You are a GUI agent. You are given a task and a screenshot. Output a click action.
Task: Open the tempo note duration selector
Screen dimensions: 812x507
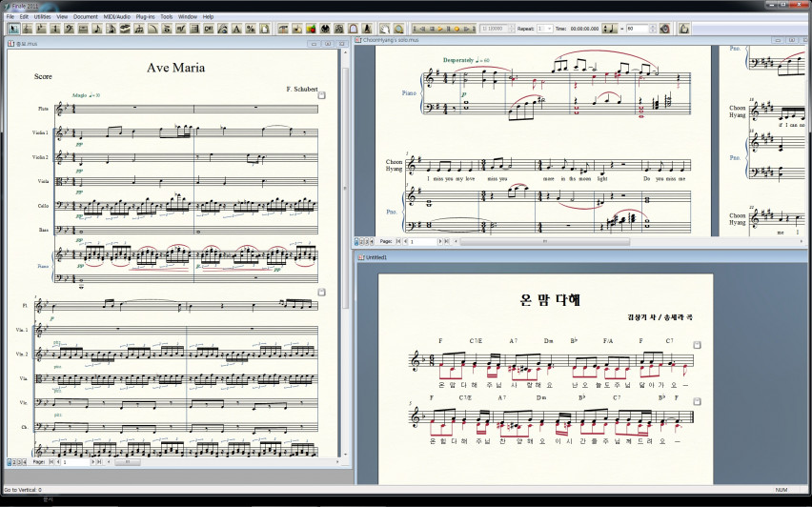[610, 29]
